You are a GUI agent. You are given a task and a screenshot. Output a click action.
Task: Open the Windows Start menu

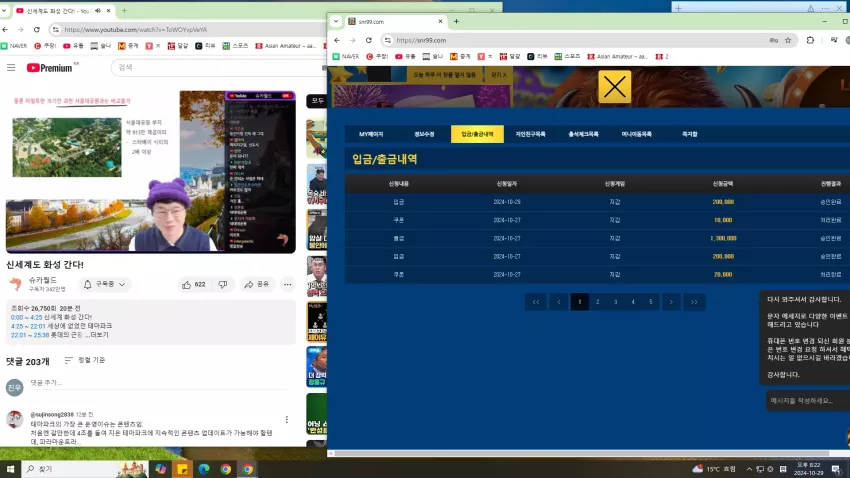(10, 469)
